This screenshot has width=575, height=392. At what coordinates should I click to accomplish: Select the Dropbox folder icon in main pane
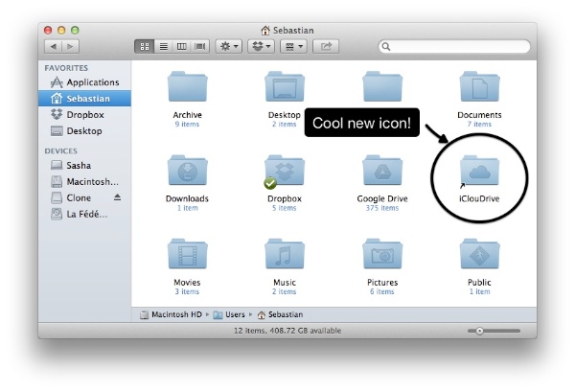coord(285,171)
